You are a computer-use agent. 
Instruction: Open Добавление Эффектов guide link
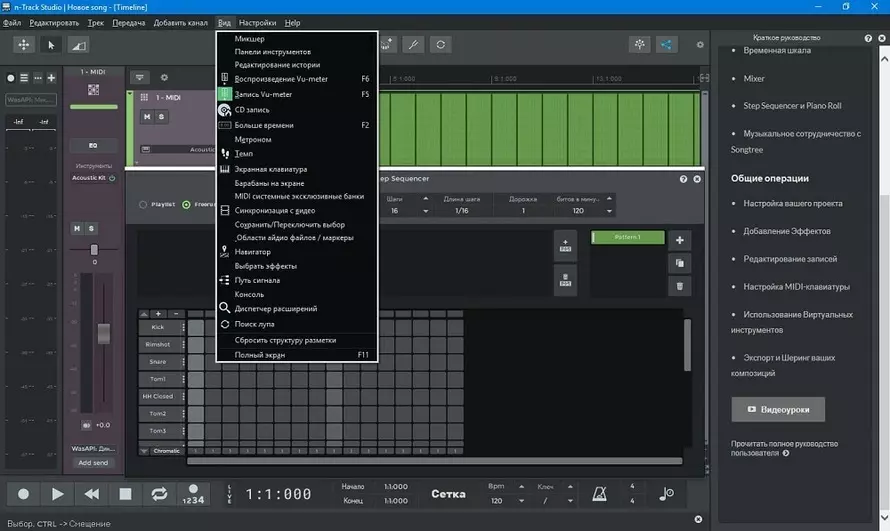coord(787,231)
